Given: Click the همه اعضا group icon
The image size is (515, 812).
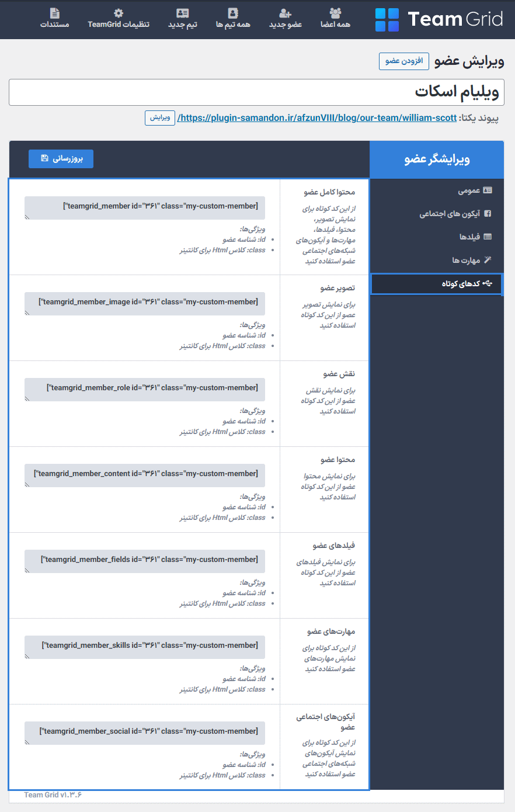Looking at the screenshot, I should click(x=335, y=13).
